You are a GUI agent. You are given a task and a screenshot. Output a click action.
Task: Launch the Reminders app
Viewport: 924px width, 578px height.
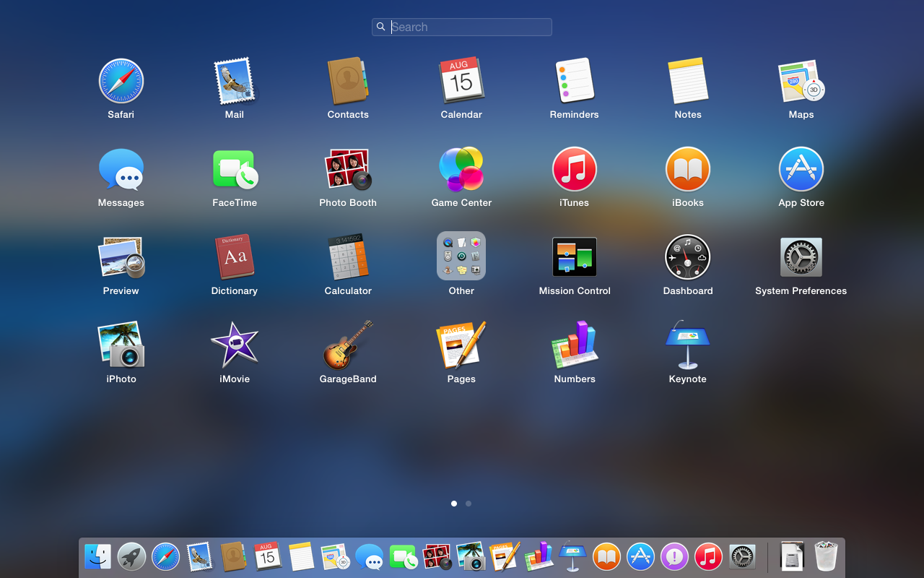click(575, 81)
